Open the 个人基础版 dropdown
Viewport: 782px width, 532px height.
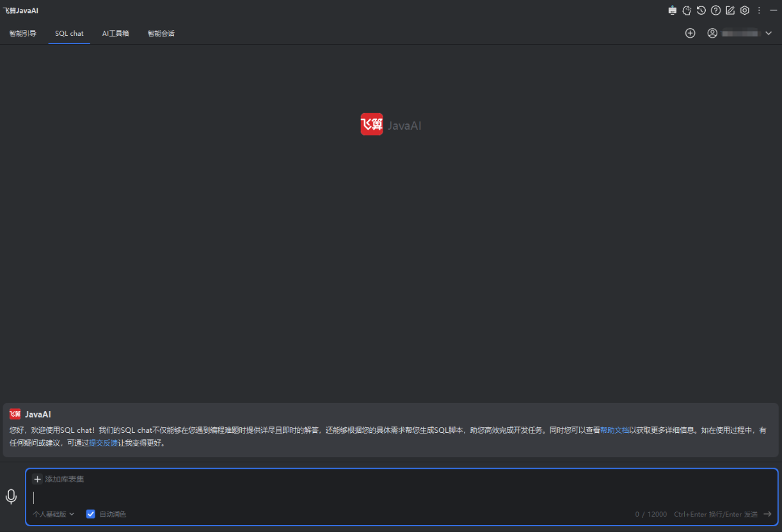(54, 514)
